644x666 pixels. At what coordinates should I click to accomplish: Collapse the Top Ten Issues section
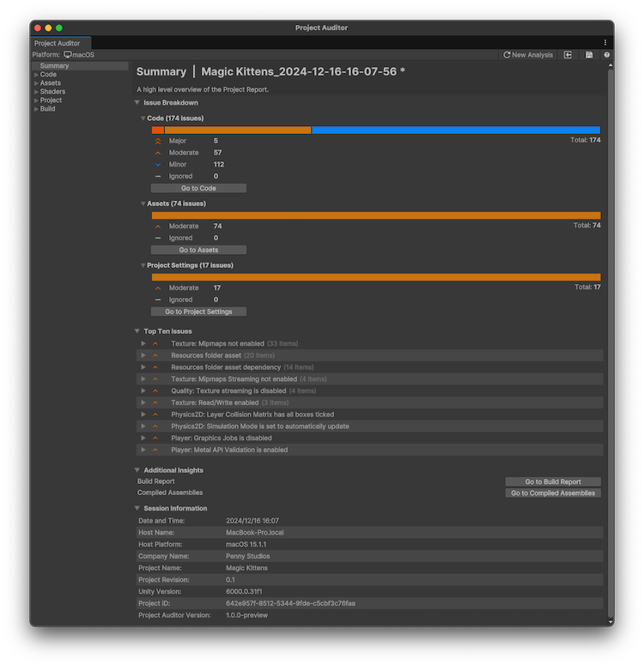[137, 331]
